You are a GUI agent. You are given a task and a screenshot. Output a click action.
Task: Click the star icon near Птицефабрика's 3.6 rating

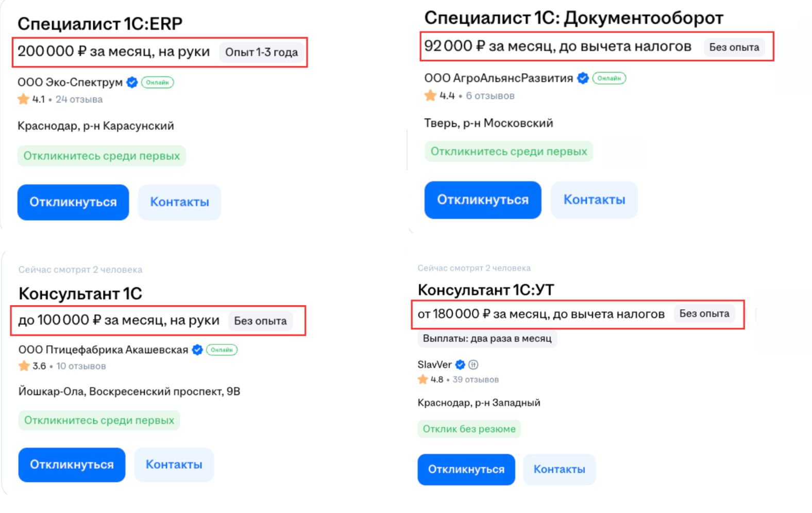24,366
